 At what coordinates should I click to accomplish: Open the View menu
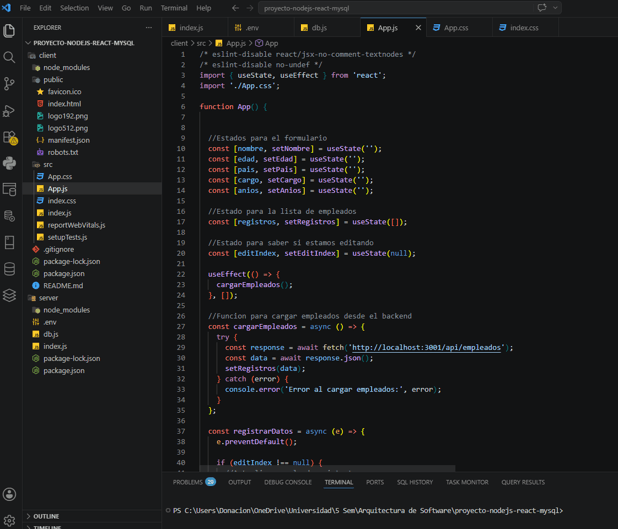(105, 8)
